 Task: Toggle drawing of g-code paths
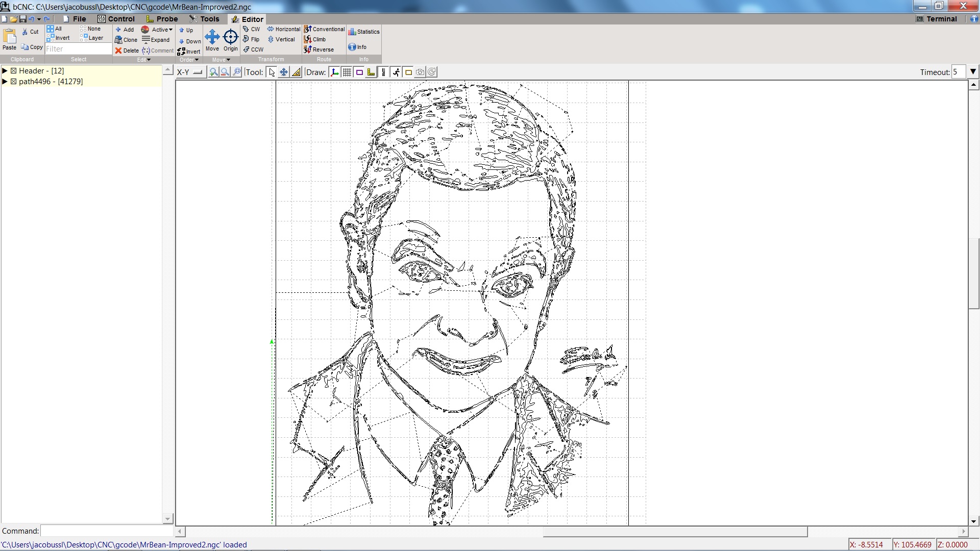(383, 72)
